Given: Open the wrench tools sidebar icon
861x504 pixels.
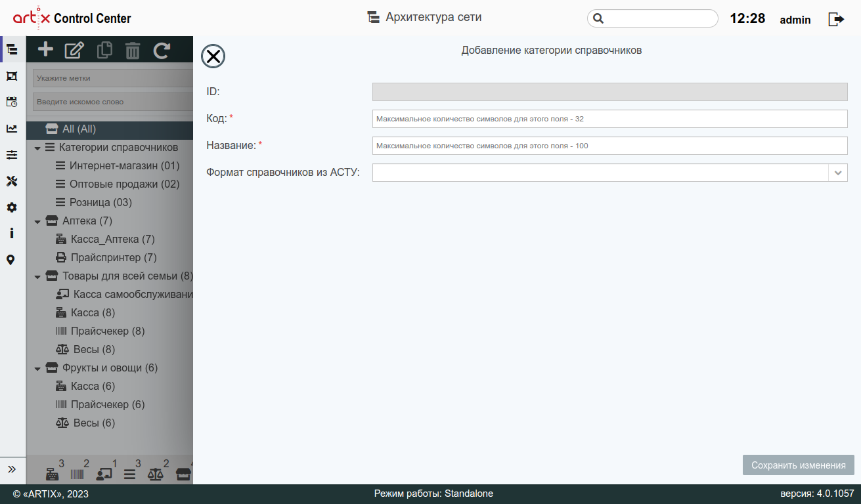Looking at the screenshot, I should click(12, 181).
